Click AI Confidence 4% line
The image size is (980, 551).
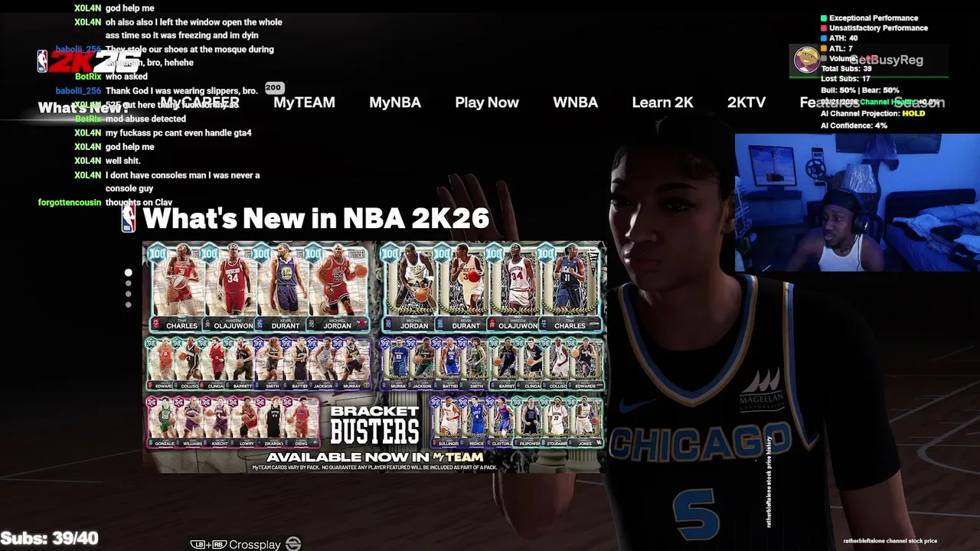854,125
